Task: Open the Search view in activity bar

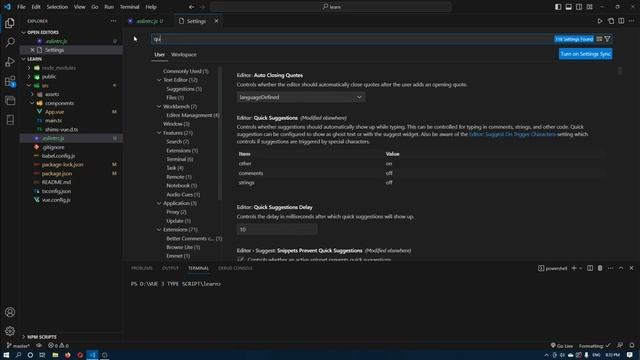Action: [10, 42]
